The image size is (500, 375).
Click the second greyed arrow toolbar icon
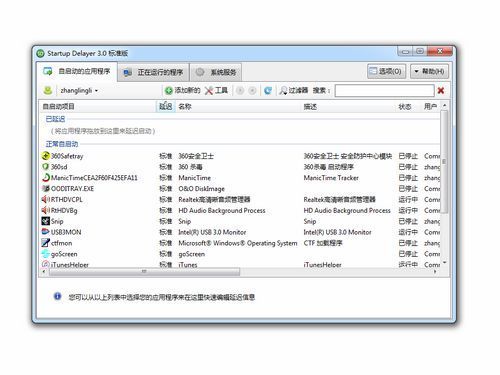click(x=252, y=91)
